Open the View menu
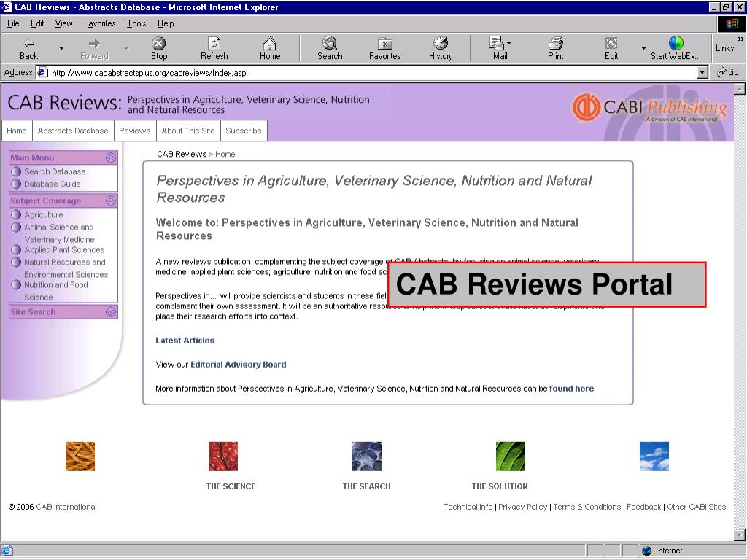This screenshot has width=747, height=560. [63, 23]
